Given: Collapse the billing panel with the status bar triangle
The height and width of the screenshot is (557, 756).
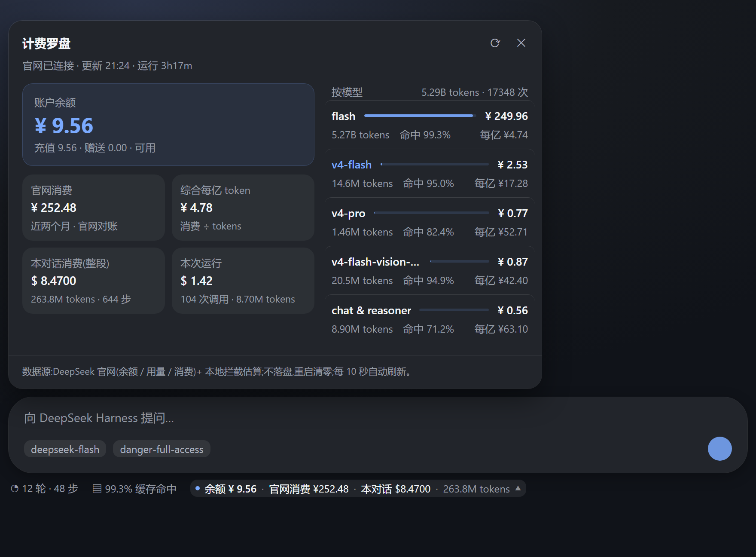Looking at the screenshot, I should (518, 488).
